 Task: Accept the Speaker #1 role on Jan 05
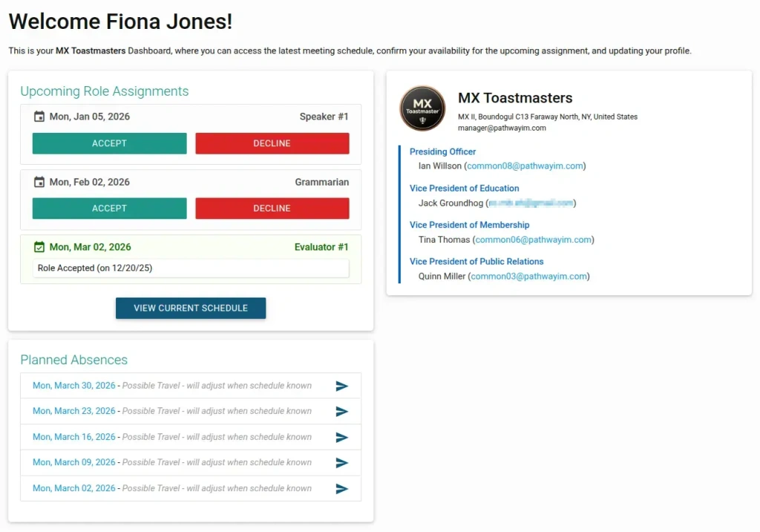[110, 143]
